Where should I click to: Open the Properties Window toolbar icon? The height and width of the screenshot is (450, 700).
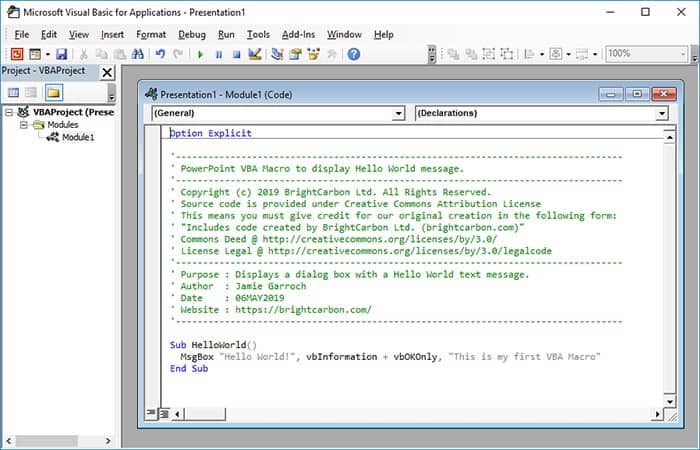295,54
